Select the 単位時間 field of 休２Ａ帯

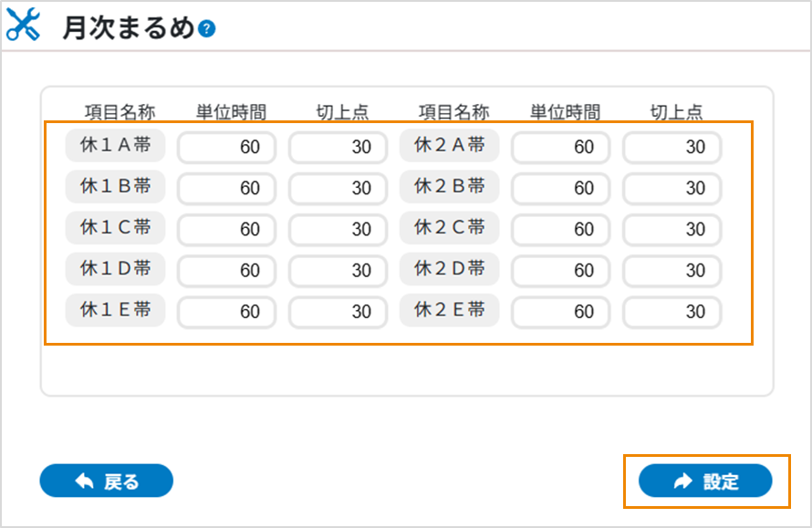point(560,146)
